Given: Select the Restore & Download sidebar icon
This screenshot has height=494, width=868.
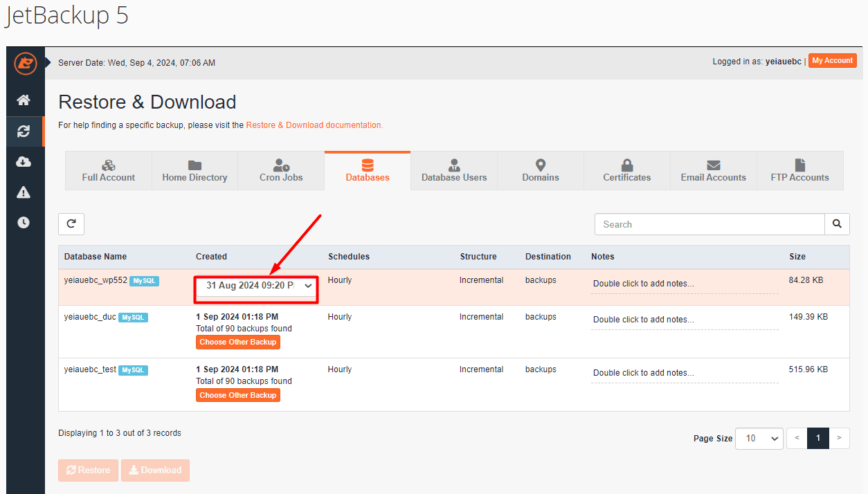Looking at the screenshot, I should coord(24,131).
